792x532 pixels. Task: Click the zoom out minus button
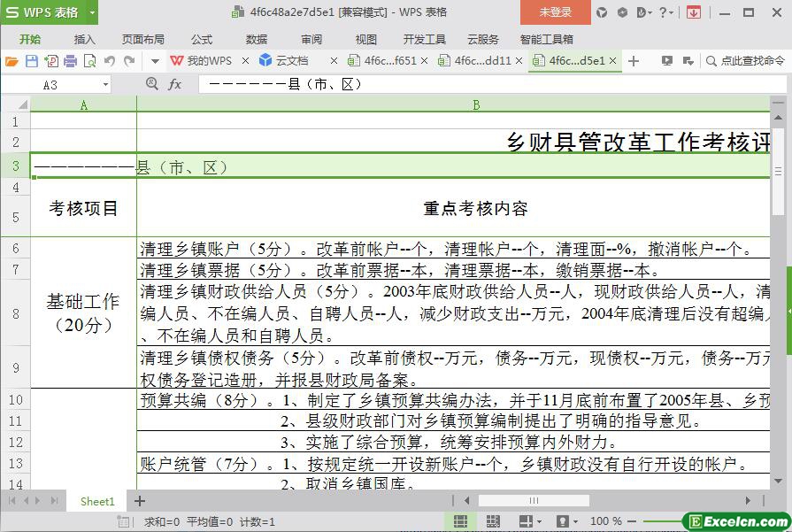click(632, 521)
